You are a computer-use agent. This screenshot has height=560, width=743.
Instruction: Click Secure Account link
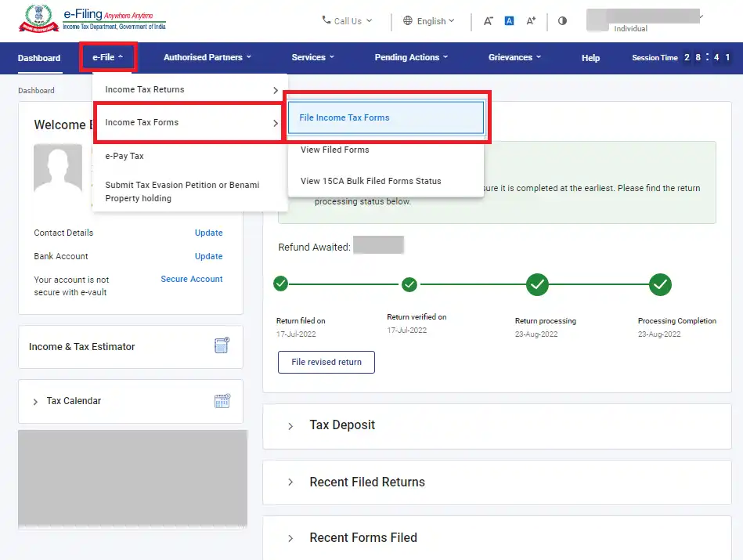click(x=192, y=279)
